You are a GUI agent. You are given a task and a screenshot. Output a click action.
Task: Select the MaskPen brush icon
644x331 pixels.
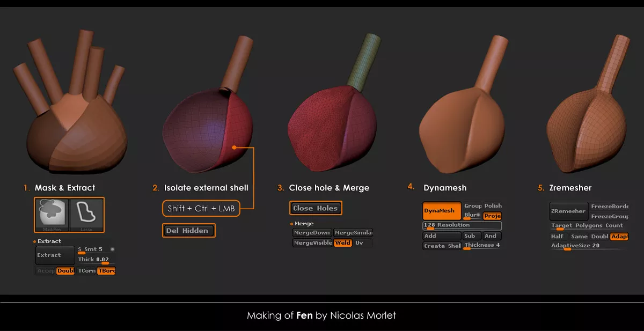click(x=52, y=214)
